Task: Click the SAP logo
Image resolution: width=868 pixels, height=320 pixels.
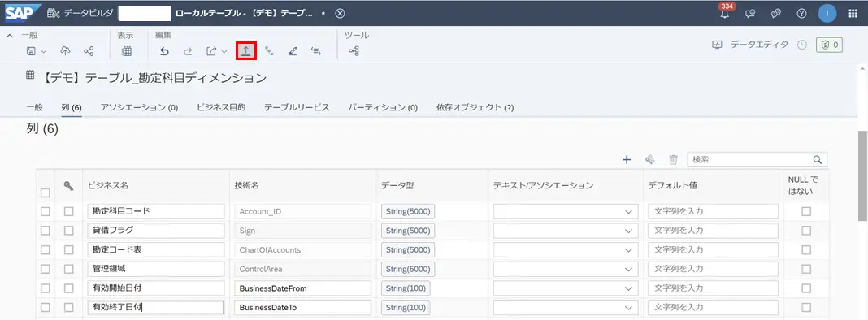Action: (x=24, y=12)
